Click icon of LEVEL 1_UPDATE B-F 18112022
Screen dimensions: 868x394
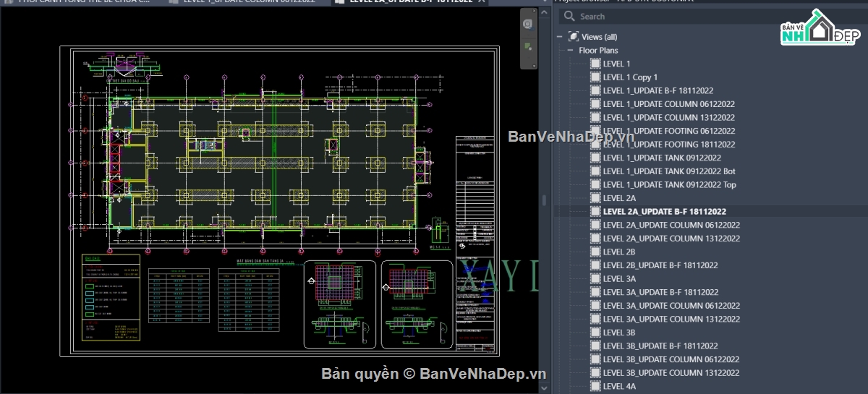point(595,90)
